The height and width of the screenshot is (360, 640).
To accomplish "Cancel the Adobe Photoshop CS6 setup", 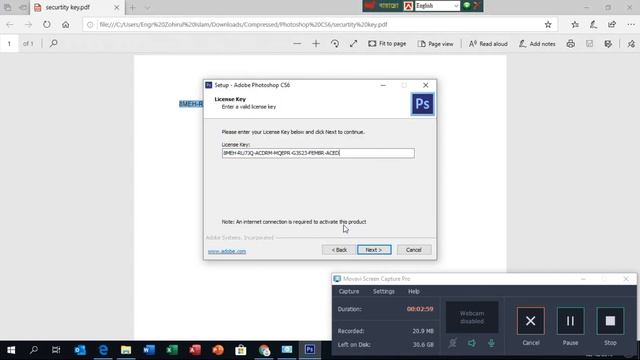I will (x=413, y=250).
